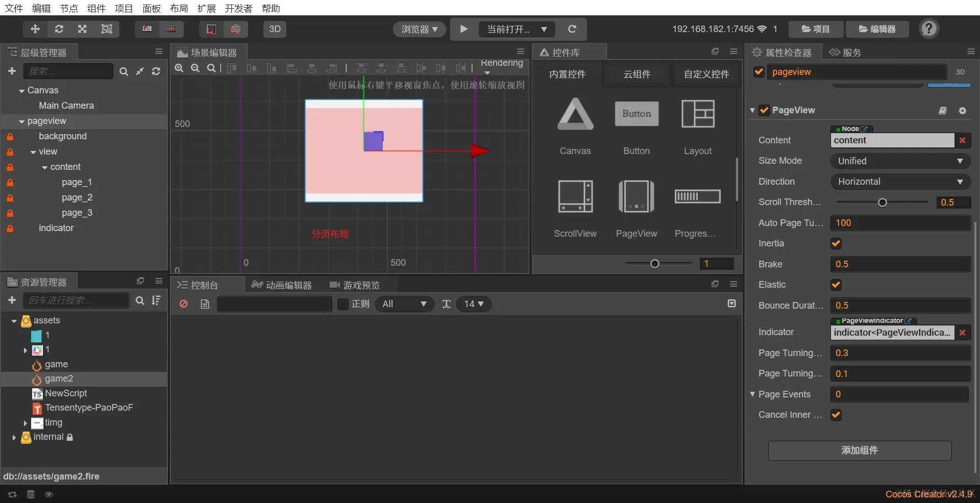Enable the console regex checkbox
980x503 pixels.
343,304
